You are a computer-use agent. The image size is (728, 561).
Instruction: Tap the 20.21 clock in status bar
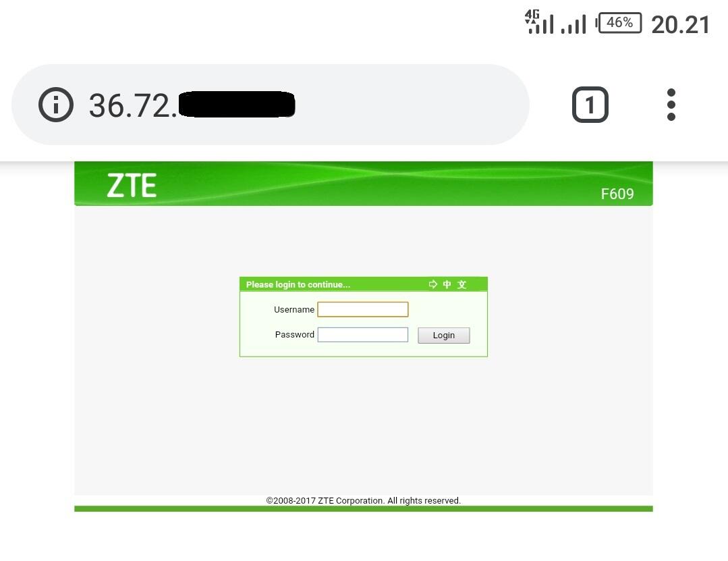click(x=681, y=24)
